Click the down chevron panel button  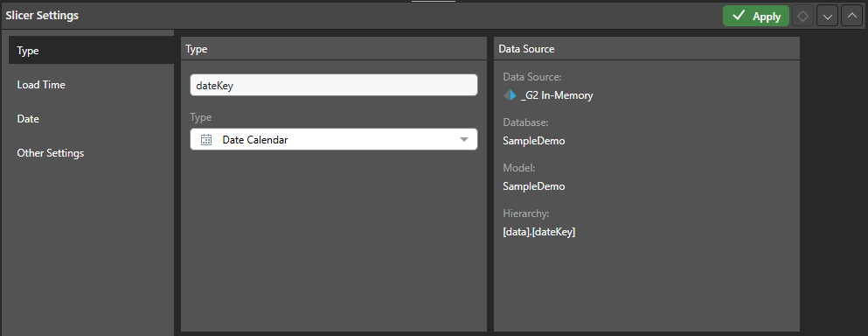[x=828, y=17]
